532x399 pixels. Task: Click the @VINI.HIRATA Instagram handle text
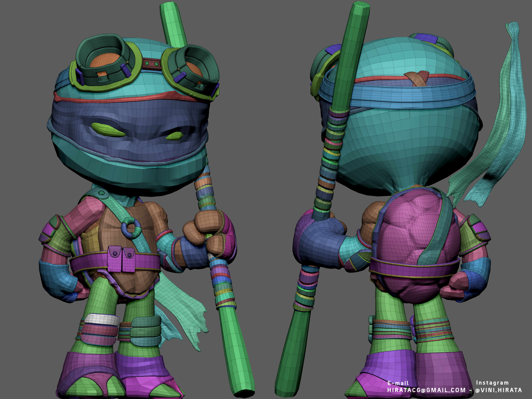tap(499, 390)
